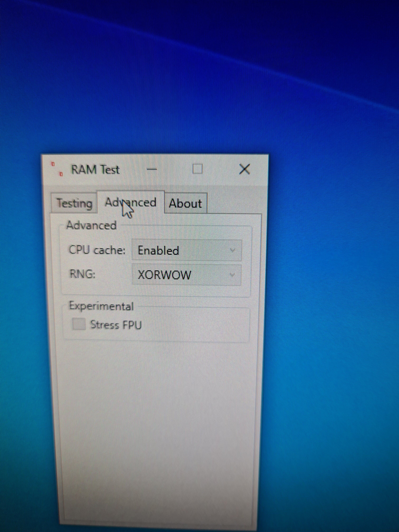399x532 pixels.
Task: Open the About tab
Action: click(x=186, y=203)
